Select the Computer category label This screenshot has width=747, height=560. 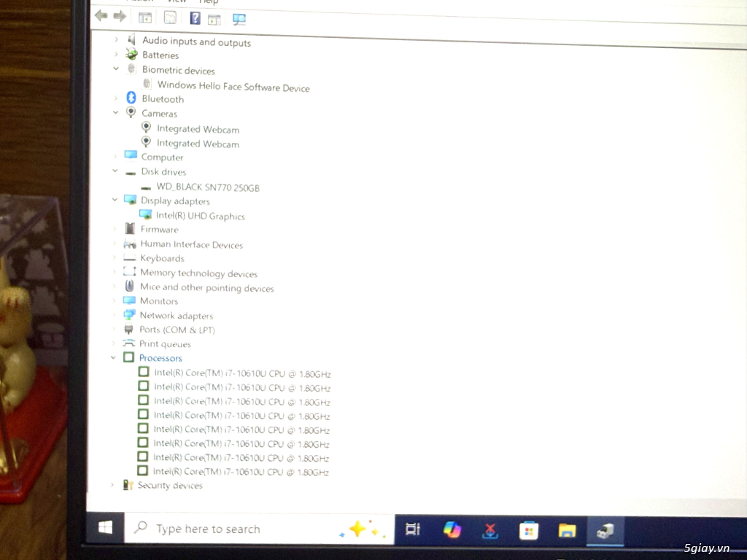coord(162,157)
